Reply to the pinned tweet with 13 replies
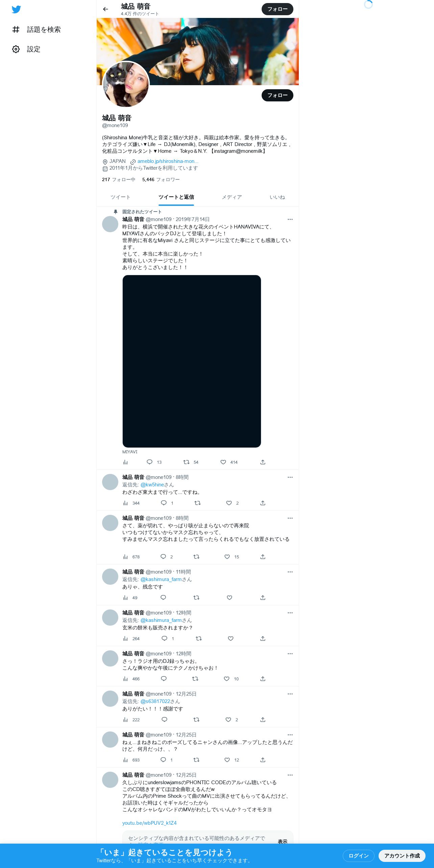Viewport: 434px width, 868px height. coord(149,462)
